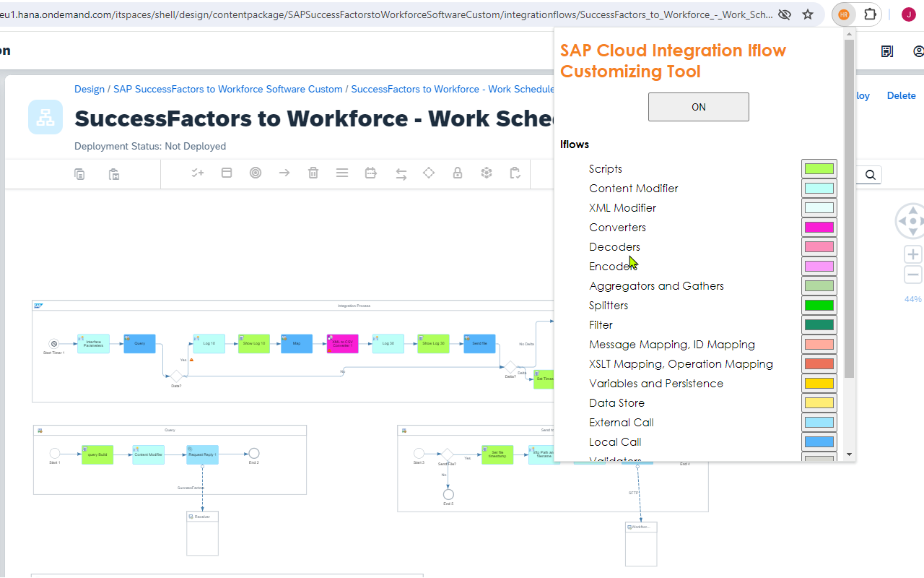
Task: Select the Query step in Integration Process
Action: point(139,343)
